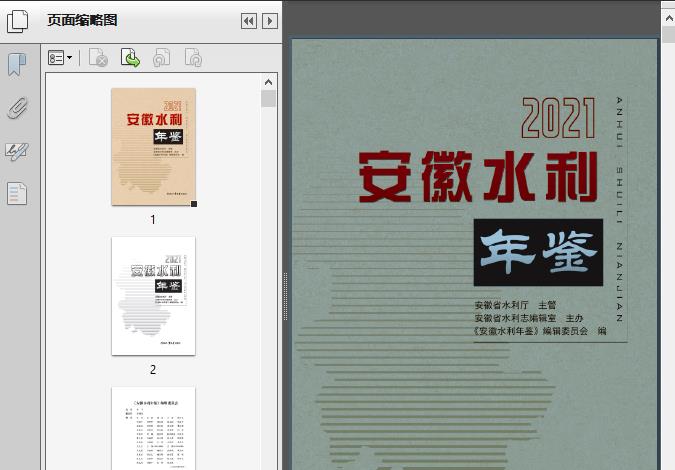Rotate pages clockwise icon
Screen dimensions: 675x470
tap(193, 58)
